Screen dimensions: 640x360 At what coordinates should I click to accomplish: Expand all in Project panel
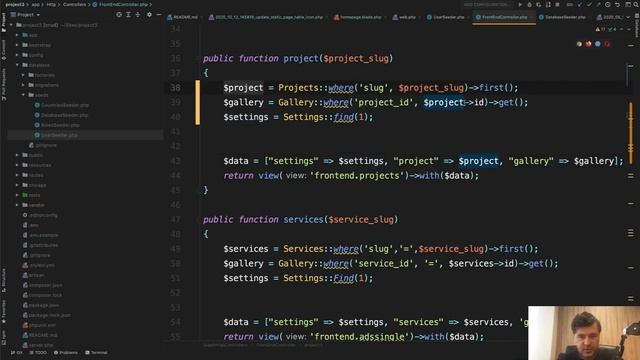point(128,15)
